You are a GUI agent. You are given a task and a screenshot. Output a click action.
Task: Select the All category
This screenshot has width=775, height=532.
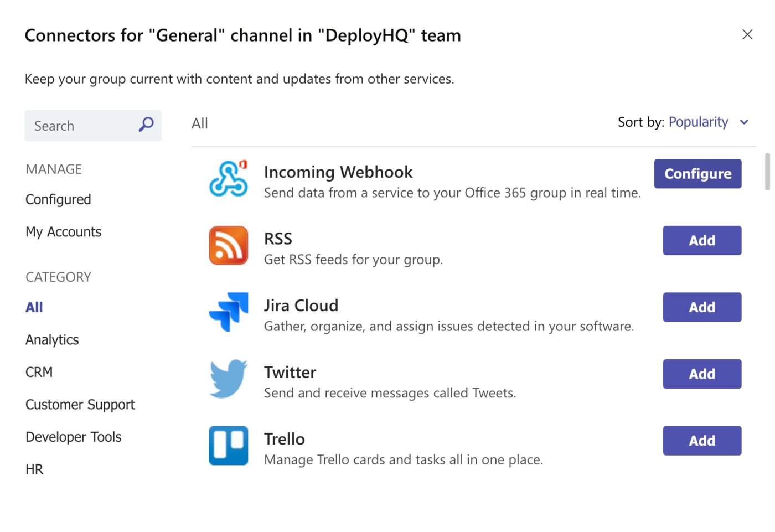pos(34,307)
